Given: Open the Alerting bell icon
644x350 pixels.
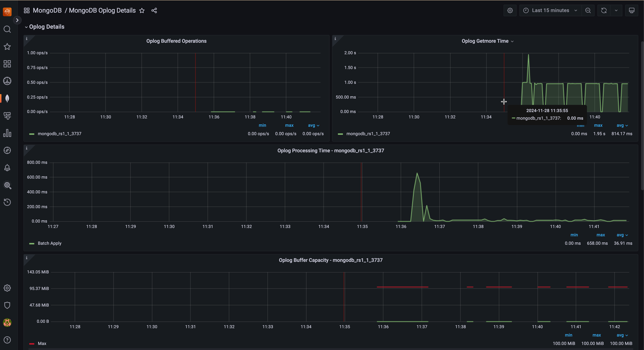Looking at the screenshot, I should click(x=7, y=167).
